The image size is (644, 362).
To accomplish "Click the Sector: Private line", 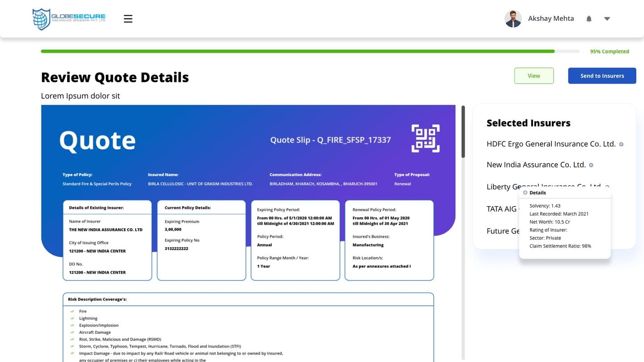I will click(545, 238).
